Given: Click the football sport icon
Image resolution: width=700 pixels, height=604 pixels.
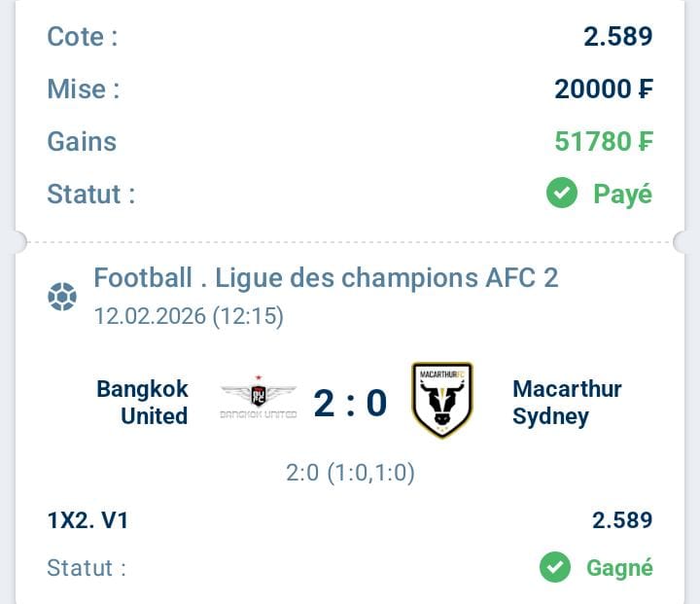Looking at the screenshot, I should (62, 296).
